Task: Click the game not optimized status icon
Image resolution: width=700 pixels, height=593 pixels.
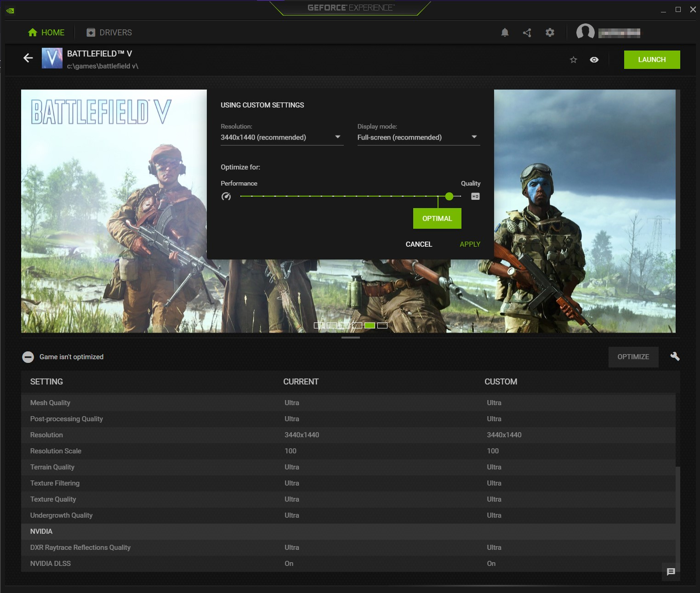Action: point(28,357)
